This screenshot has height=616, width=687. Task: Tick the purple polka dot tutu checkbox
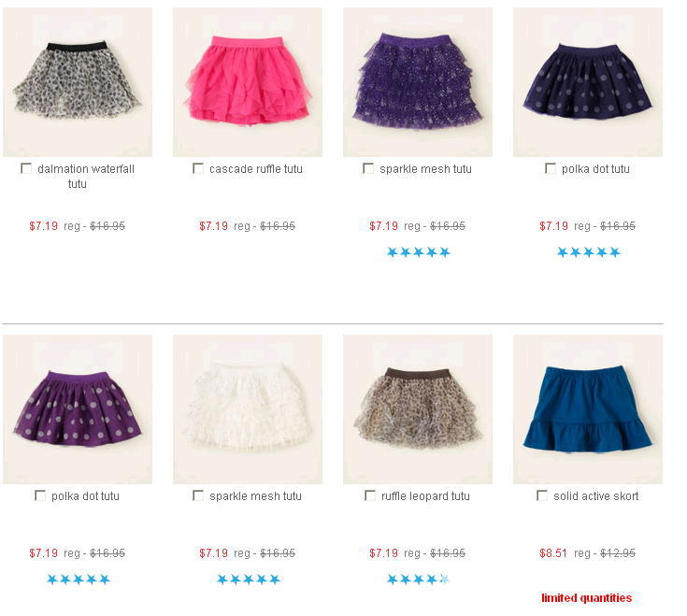point(40,495)
